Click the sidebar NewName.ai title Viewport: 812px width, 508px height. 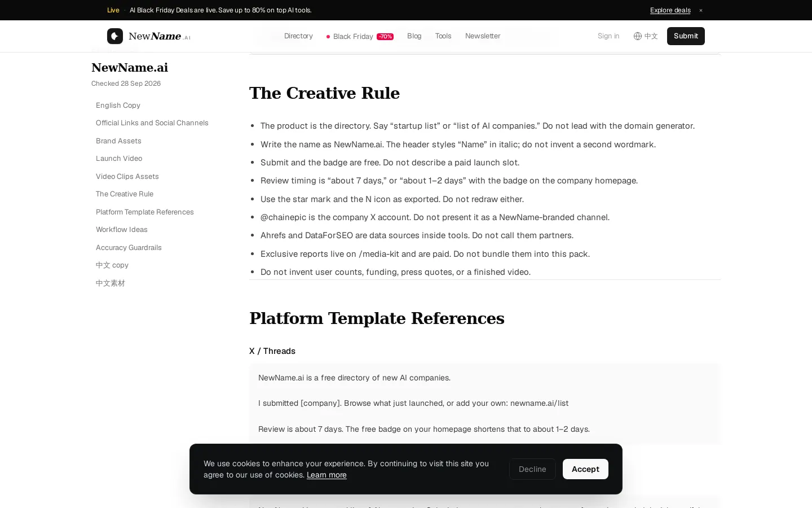130,68
